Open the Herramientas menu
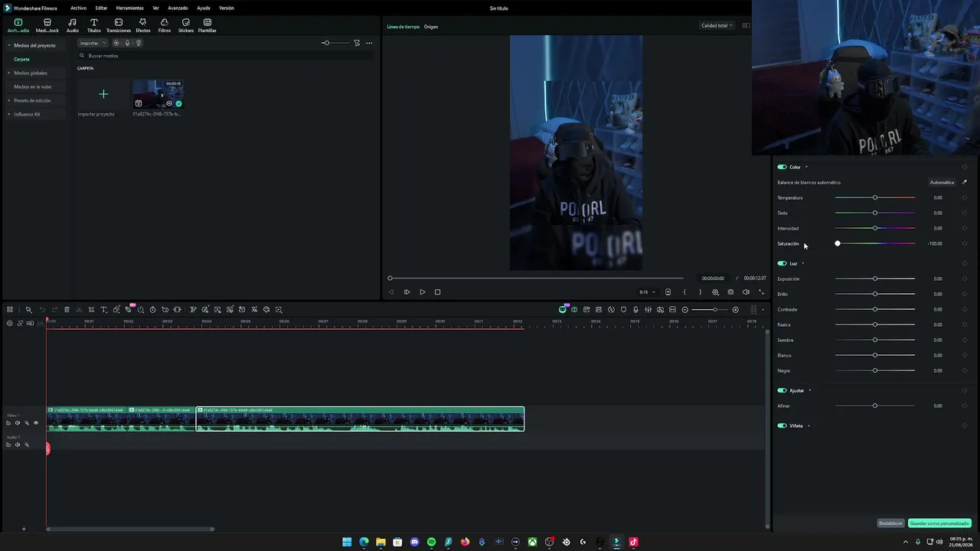The width and height of the screenshot is (980, 551). [x=130, y=8]
